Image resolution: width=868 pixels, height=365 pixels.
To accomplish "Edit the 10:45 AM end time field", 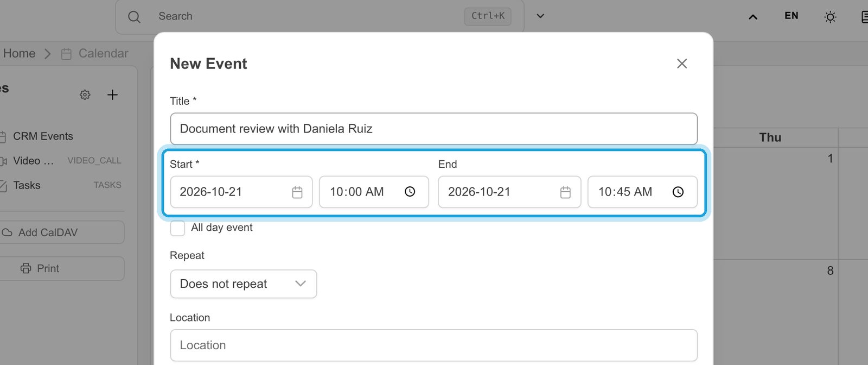I will click(642, 192).
